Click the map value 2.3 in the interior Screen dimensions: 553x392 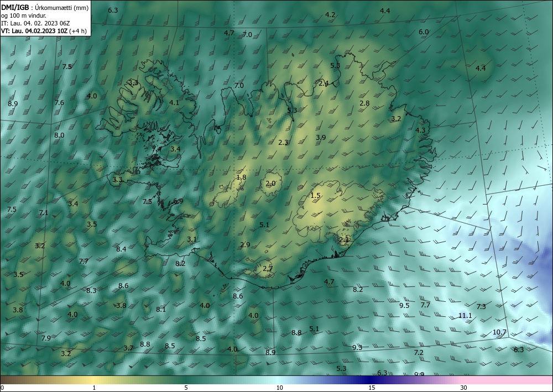[x=283, y=143]
